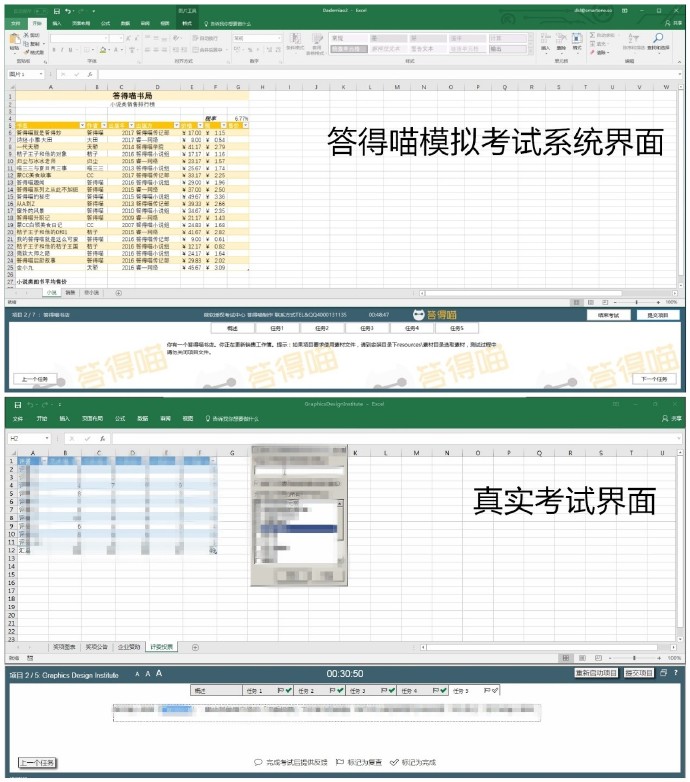Collapse the ribbon with the chevron
Viewport: 690px width, 782px height.
[679, 62]
